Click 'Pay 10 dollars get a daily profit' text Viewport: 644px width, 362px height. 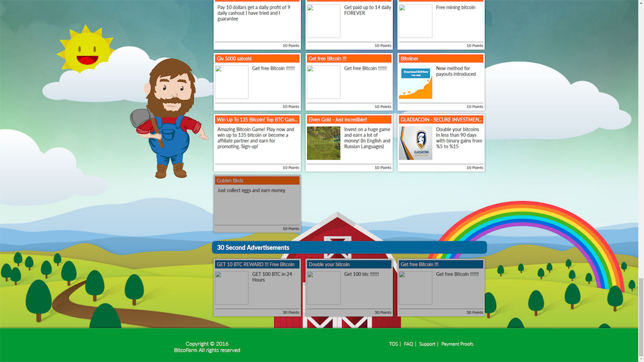[254, 13]
